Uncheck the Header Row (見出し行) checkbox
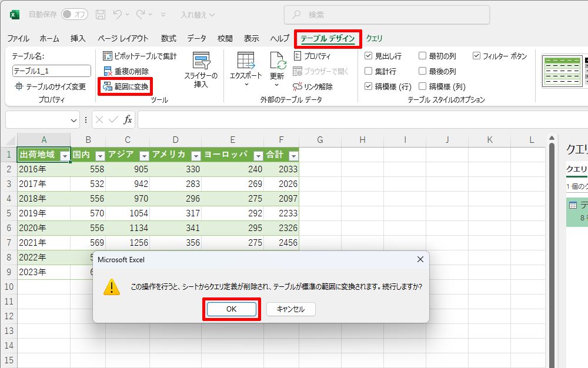The image size is (588, 368). [x=369, y=56]
